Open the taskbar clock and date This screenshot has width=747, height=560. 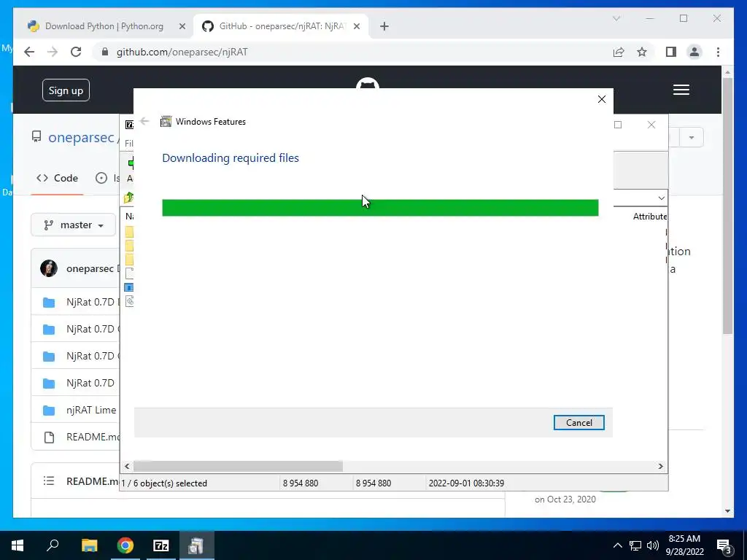coord(684,545)
